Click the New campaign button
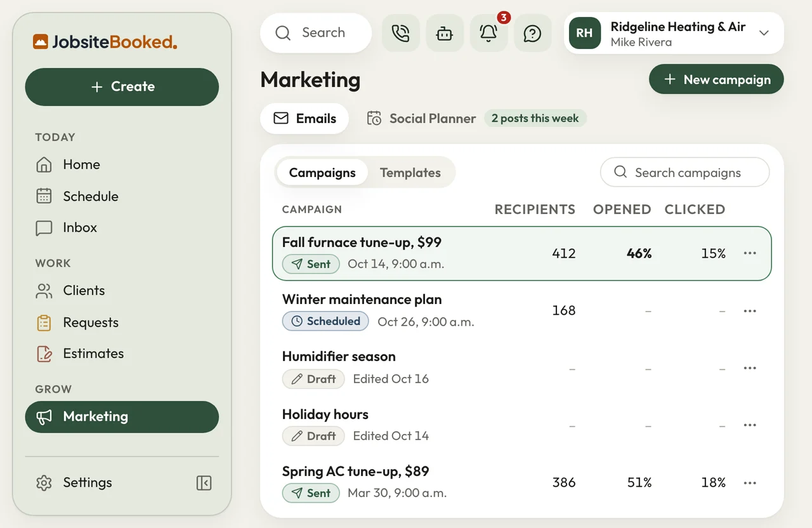812x528 pixels. pos(716,80)
